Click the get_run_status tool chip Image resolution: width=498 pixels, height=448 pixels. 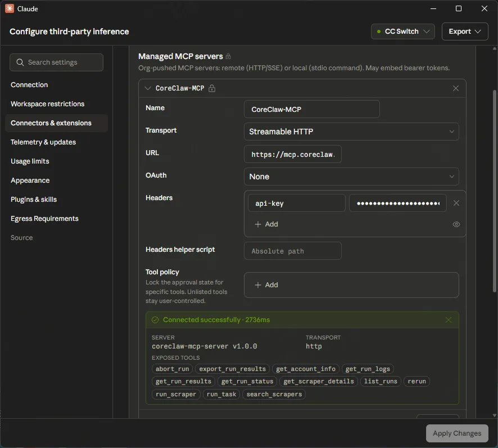(x=247, y=381)
